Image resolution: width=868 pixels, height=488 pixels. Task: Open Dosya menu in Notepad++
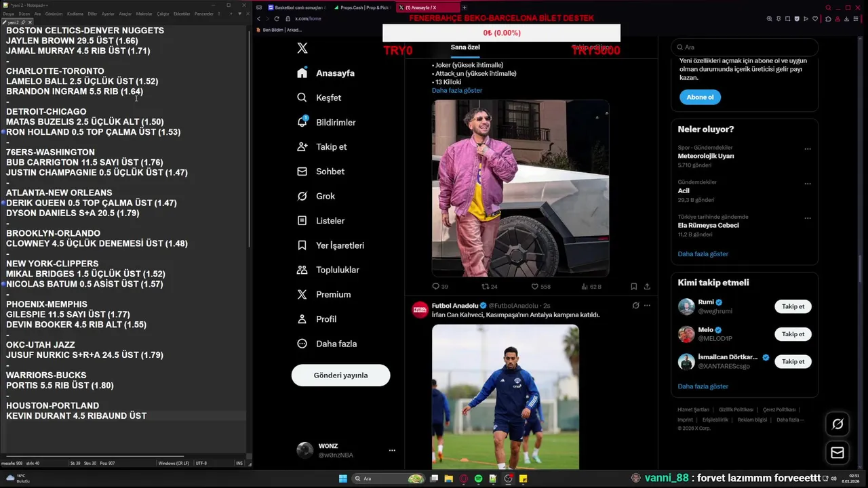click(8, 14)
